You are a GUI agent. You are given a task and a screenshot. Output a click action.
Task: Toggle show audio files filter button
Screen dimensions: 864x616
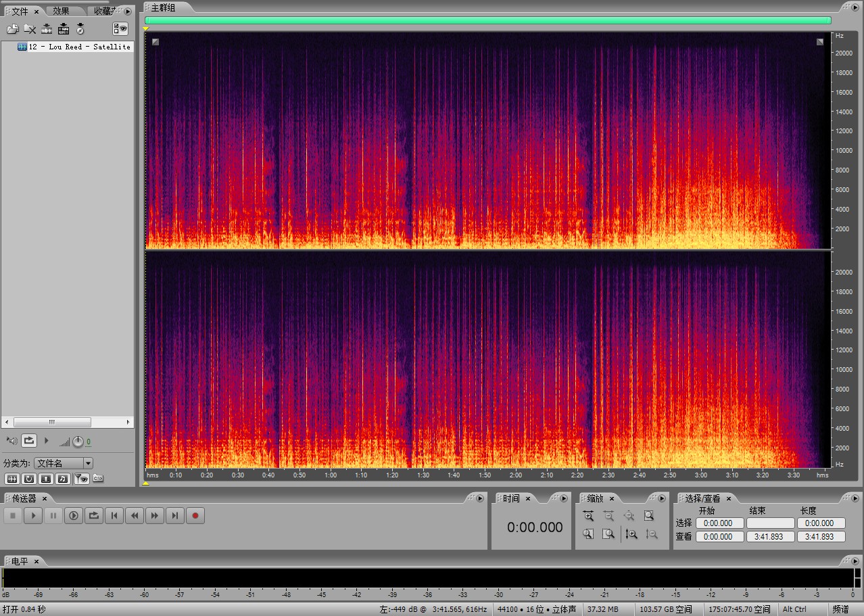tap(11, 479)
